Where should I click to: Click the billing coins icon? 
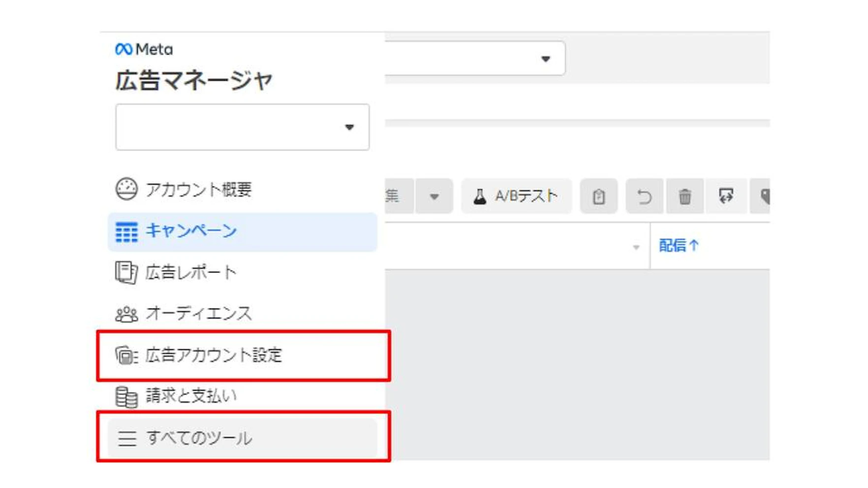coord(126,397)
